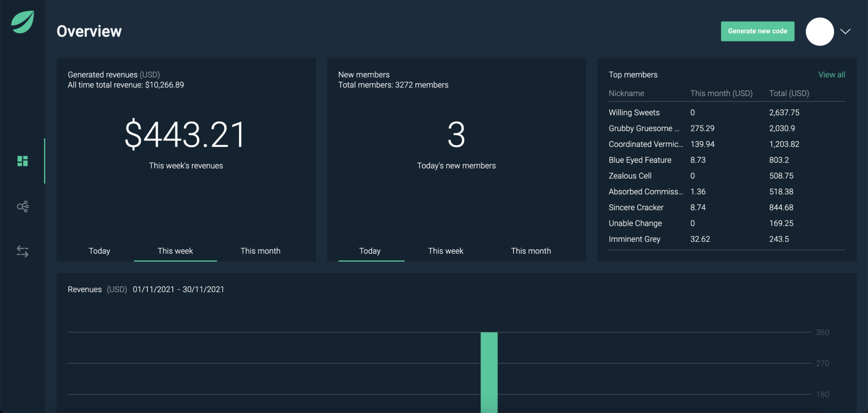Click total value 2,637.75
Screen dimensions: 868x413
[x=784, y=112]
